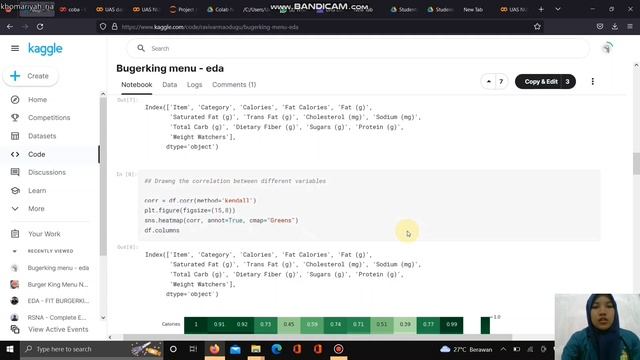Switch to the Project browser tab
The width and height of the screenshot is (640, 360).
pos(182,9)
